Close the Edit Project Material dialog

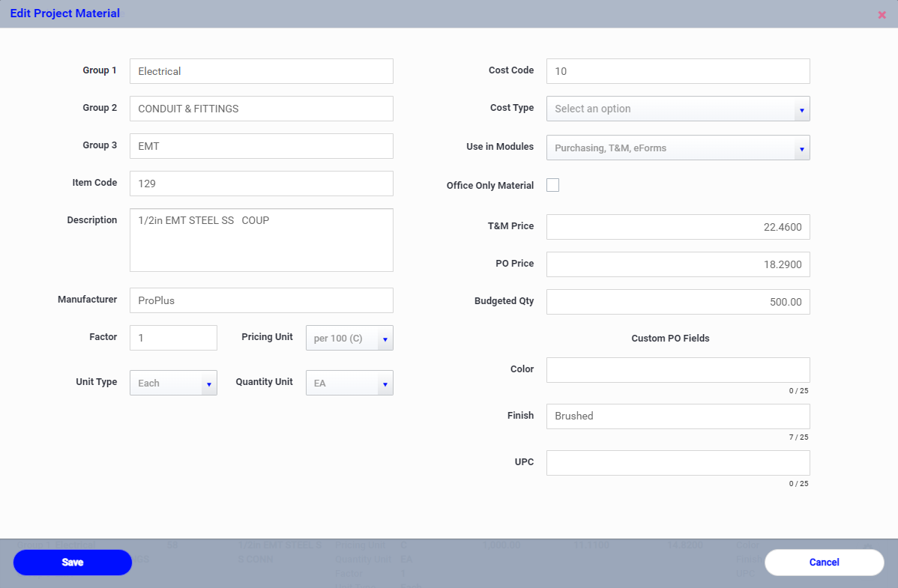[882, 15]
